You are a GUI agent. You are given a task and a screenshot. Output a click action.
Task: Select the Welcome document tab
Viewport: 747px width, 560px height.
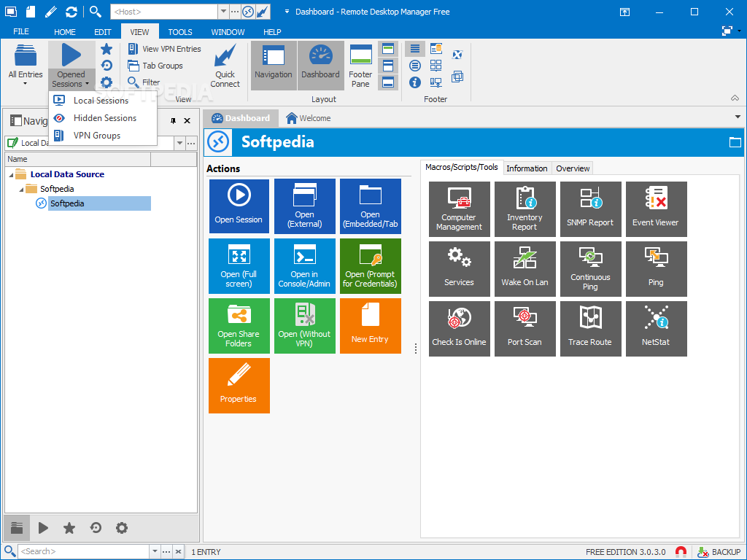click(x=309, y=118)
